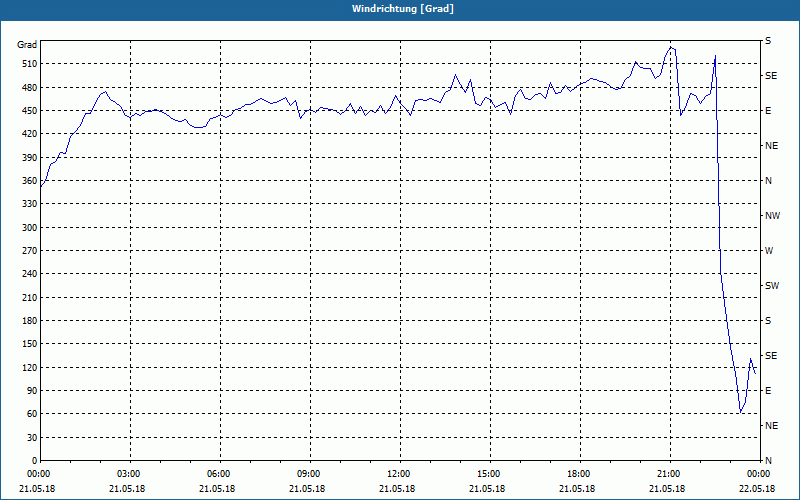Screen dimensions: 800x500
Task: Select the 30 y-axis value
Action: [x=32, y=438]
